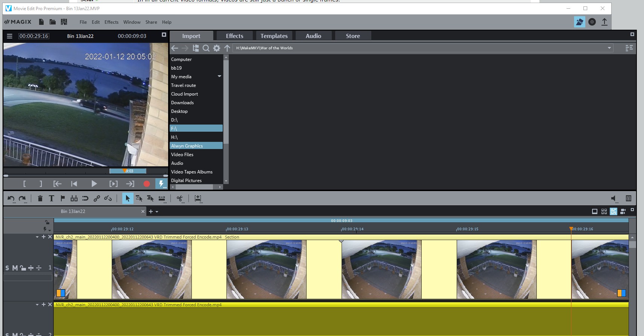This screenshot has height=336, width=644.
Task: Switch to Edit mode via the clapperboard icon
Action: click(x=579, y=22)
